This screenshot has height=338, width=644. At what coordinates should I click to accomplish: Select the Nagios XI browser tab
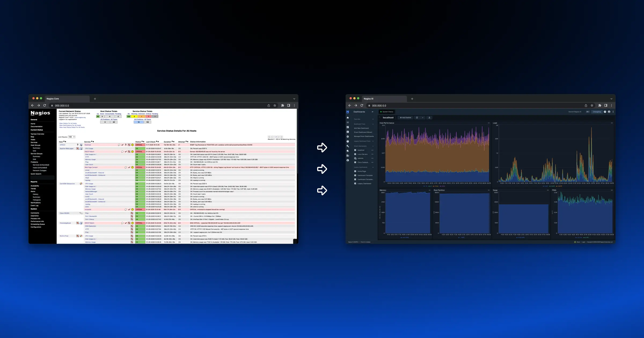point(384,99)
